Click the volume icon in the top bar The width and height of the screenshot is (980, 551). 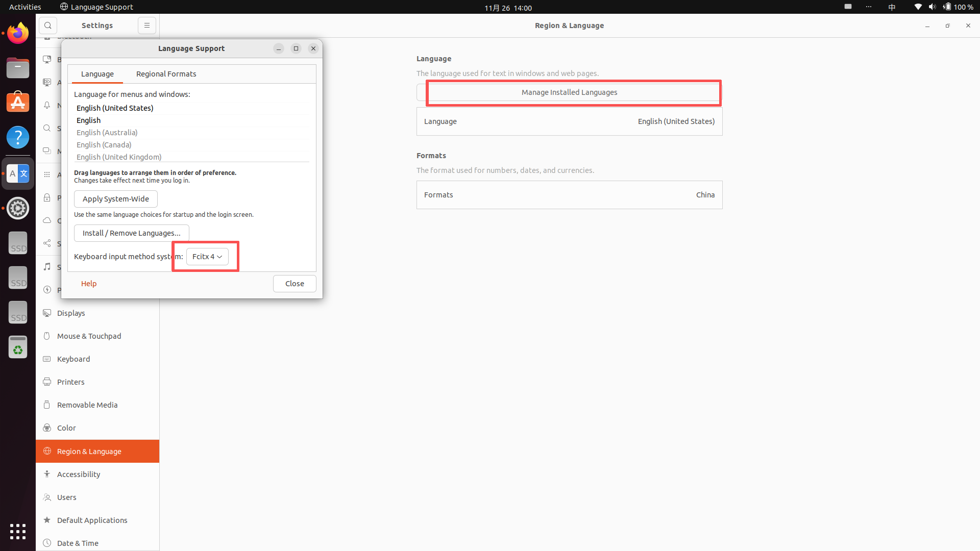point(932,7)
